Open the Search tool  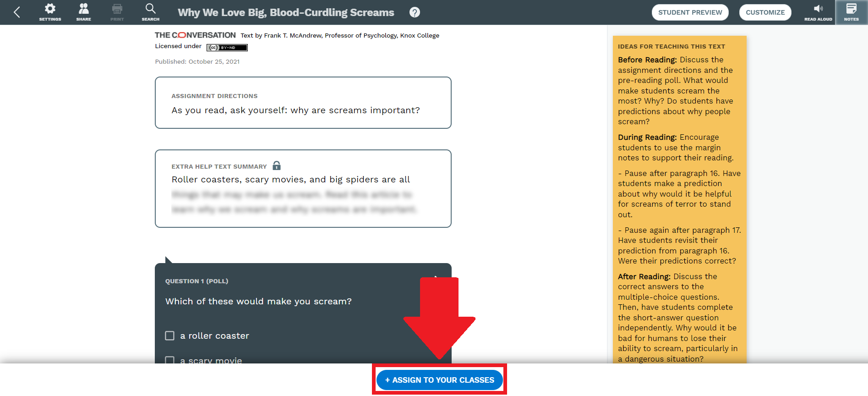point(150,12)
